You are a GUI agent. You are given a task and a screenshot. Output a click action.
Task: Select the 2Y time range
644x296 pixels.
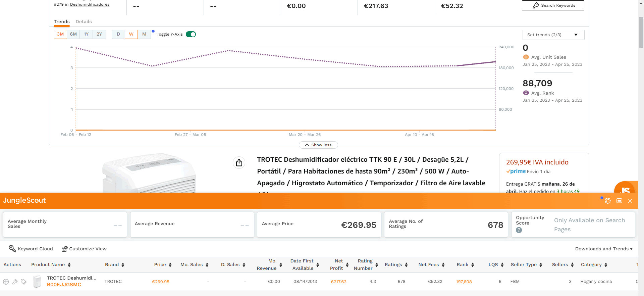(99, 34)
